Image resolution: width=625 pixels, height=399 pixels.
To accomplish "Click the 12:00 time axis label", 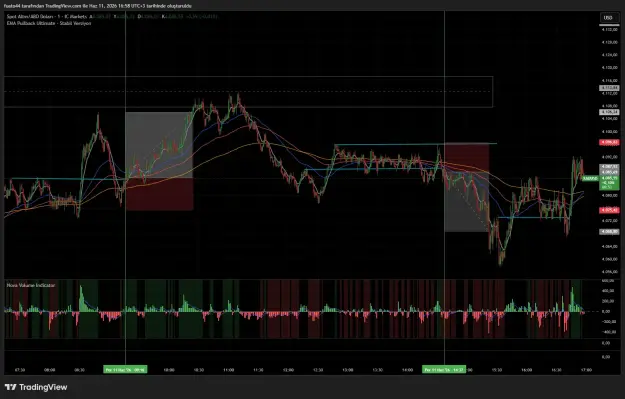I will click(288, 370).
